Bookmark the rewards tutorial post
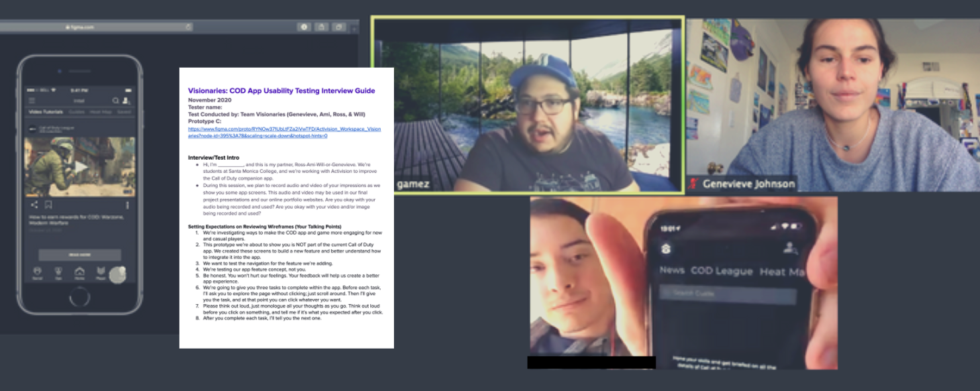The width and height of the screenshot is (980, 391). (x=48, y=205)
